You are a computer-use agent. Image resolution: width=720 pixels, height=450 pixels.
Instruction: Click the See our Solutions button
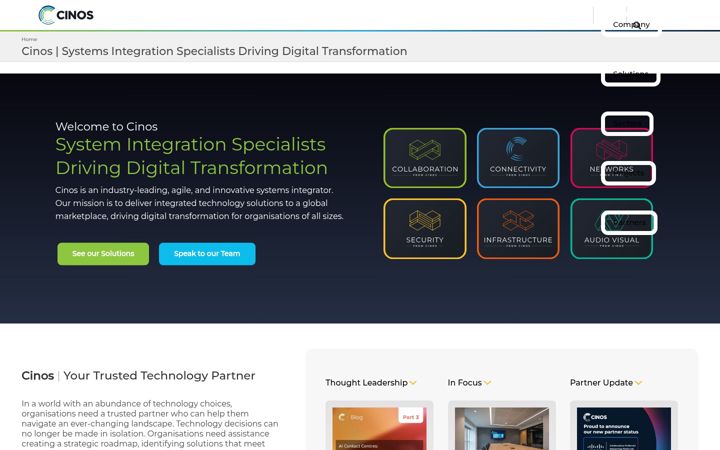tap(103, 253)
